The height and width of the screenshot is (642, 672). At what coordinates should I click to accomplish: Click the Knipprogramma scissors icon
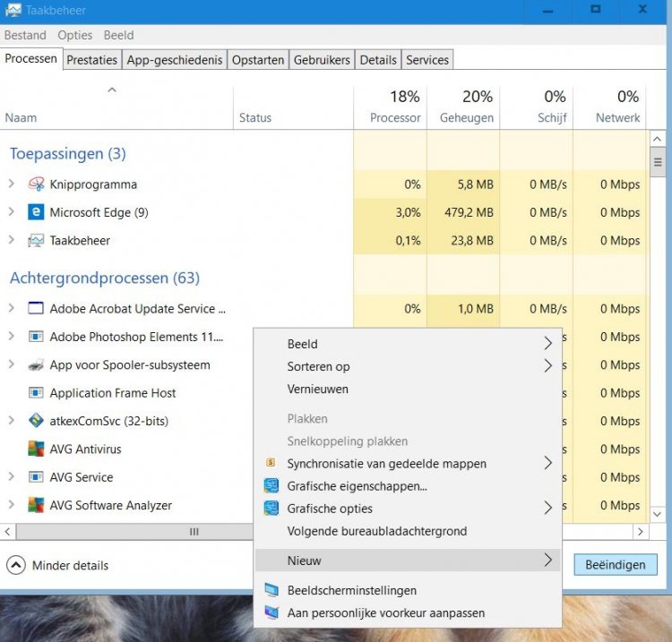(x=36, y=184)
